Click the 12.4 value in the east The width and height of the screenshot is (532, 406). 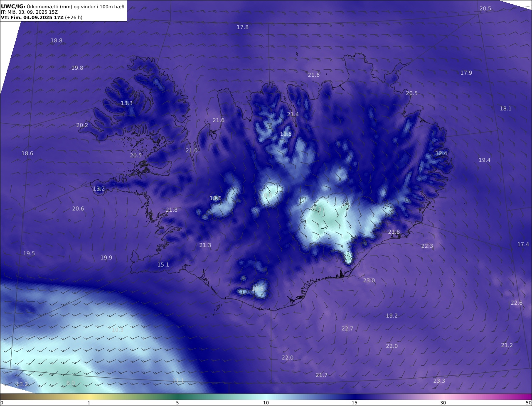click(441, 154)
